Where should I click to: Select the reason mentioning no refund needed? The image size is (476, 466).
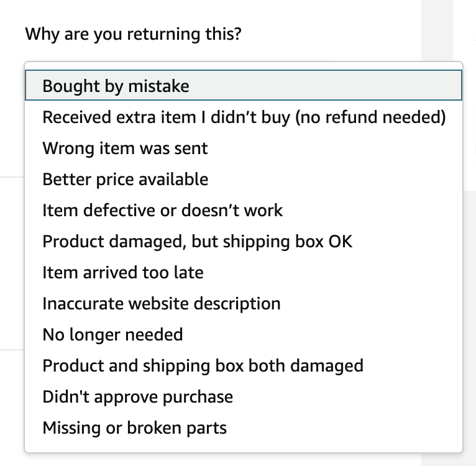click(x=242, y=117)
